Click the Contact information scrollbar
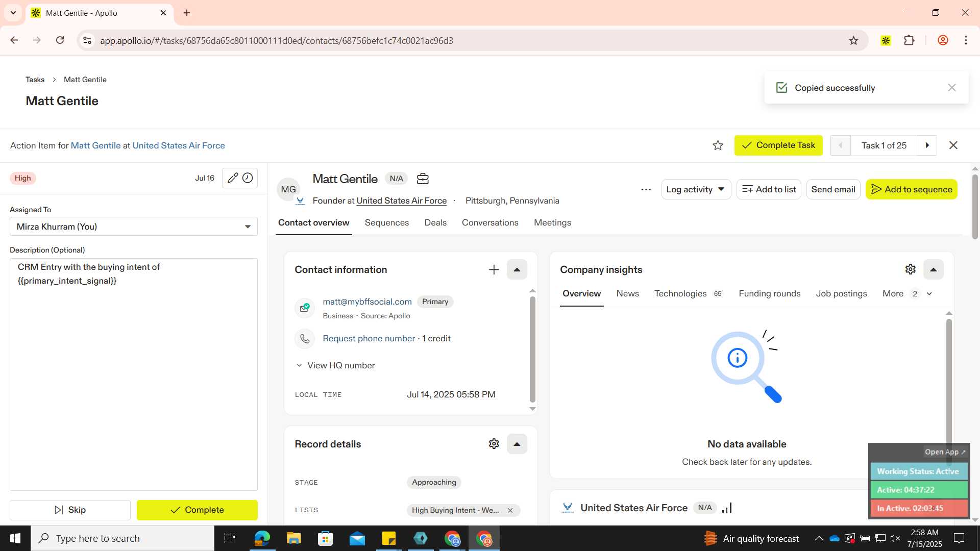 532,349
